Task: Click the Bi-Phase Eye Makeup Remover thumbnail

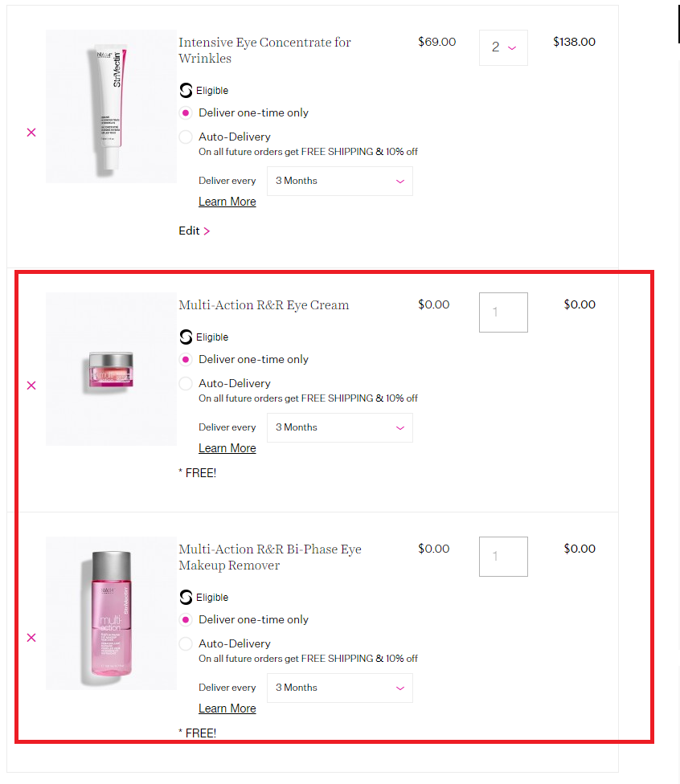Action: coord(111,613)
